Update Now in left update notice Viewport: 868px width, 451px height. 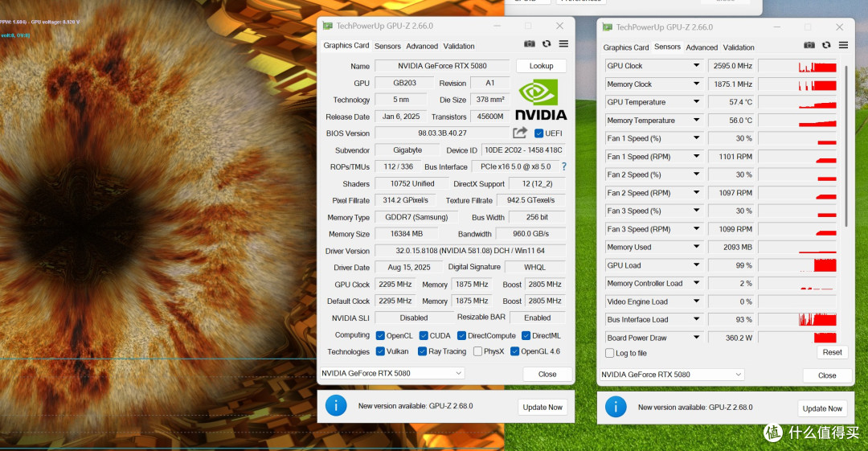coord(542,407)
